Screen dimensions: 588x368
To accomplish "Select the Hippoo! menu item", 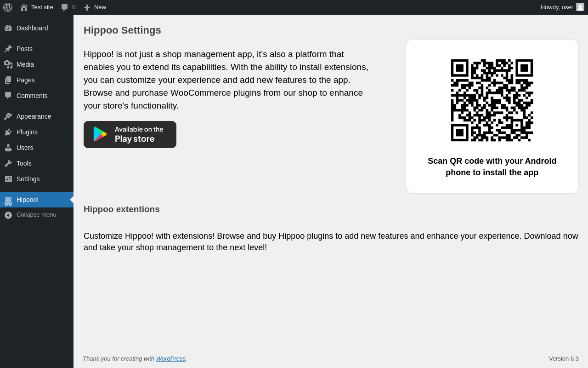I will pos(37,200).
